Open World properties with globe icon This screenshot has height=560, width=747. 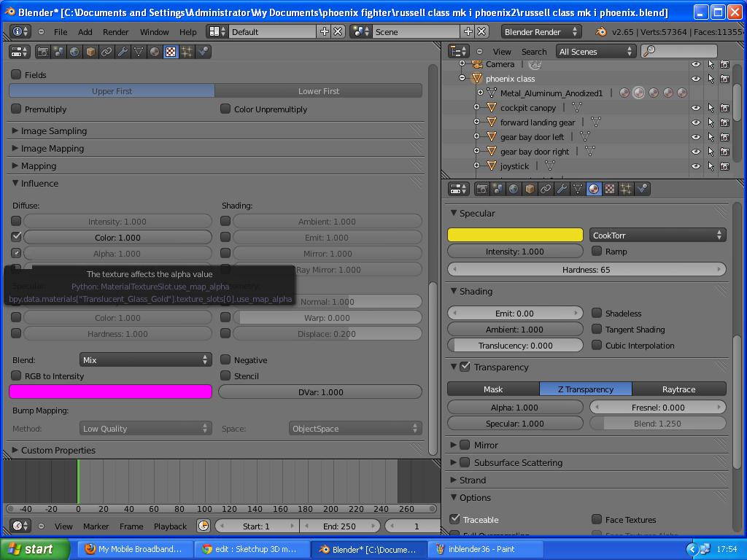tap(513, 189)
